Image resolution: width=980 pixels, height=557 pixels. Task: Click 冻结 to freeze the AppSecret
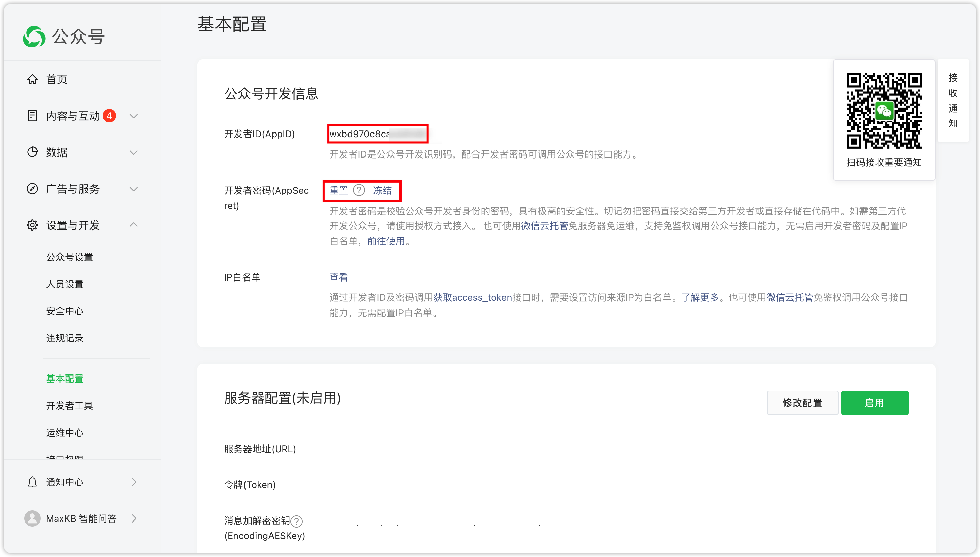point(383,190)
